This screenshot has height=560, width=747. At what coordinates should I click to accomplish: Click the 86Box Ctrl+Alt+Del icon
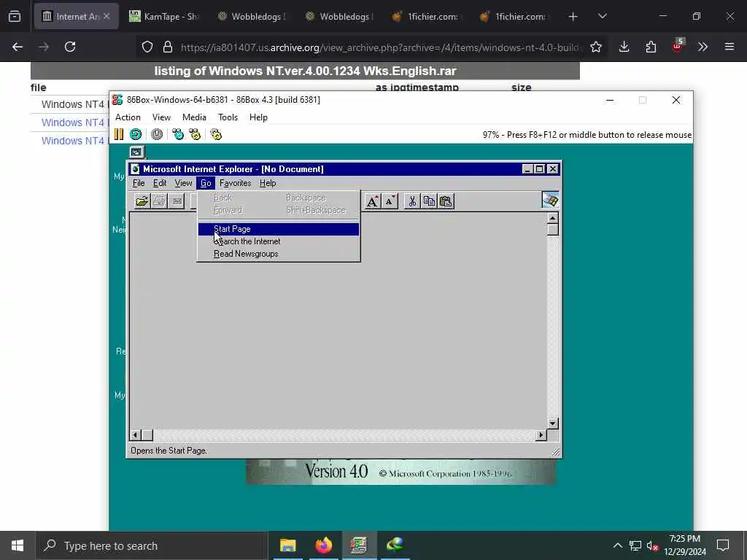(178, 135)
